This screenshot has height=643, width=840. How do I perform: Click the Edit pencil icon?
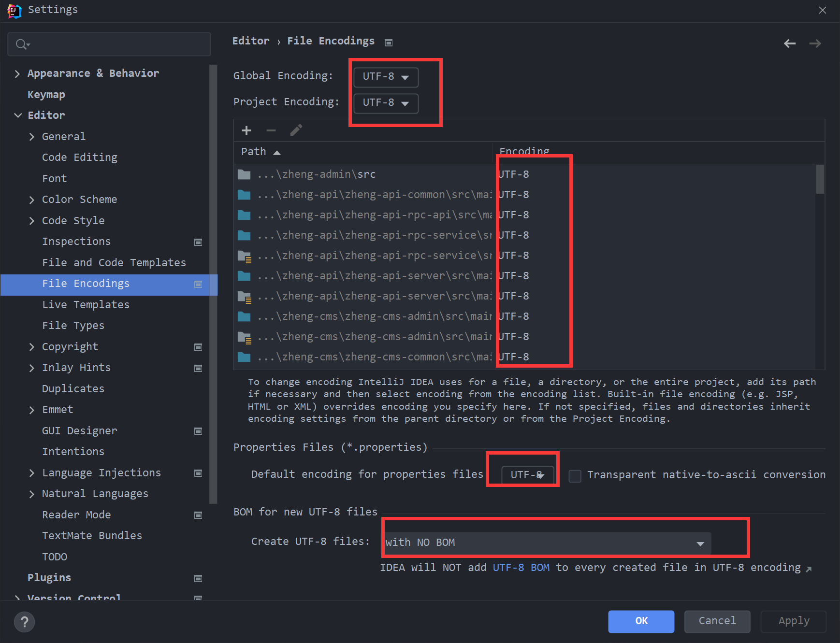pyautogui.click(x=296, y=130)
